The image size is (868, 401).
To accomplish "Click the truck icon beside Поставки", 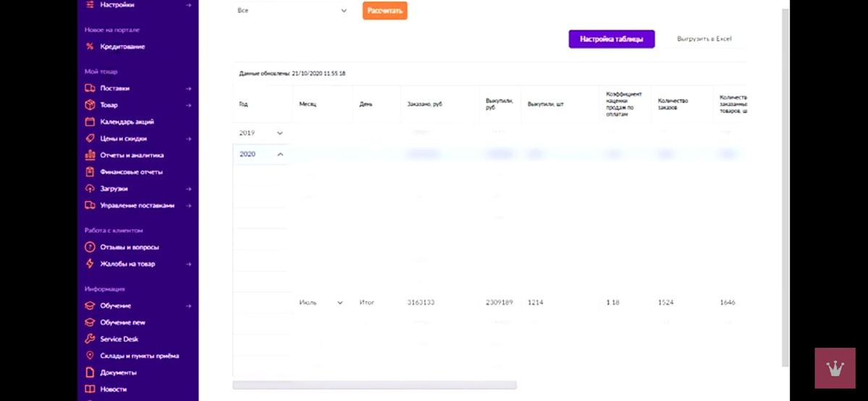I will coord(90,88).
